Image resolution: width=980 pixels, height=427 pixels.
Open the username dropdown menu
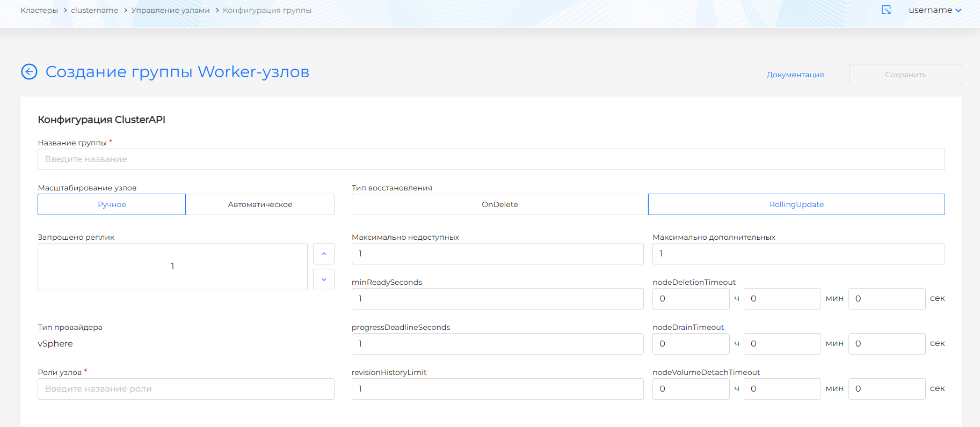point(934,10)
